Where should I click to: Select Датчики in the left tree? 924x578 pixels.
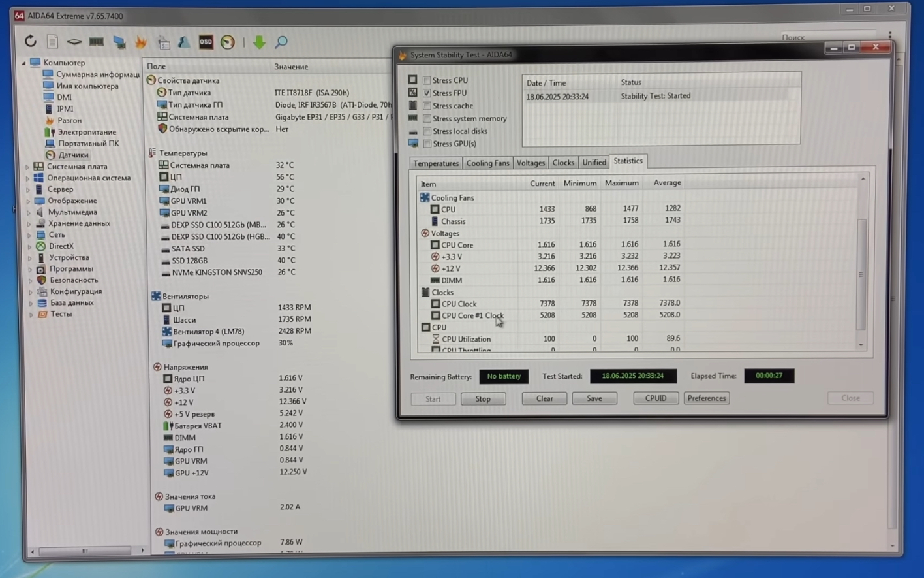(73, 155)
